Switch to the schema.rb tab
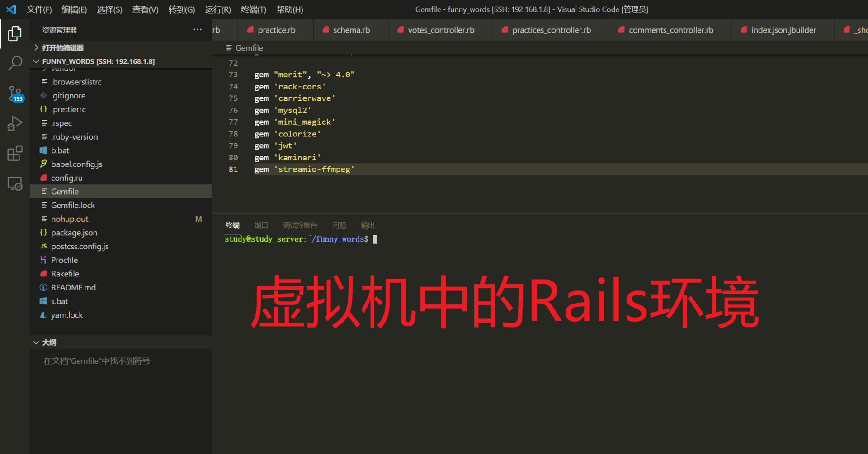This screenshot has width=868, height=454. (351, 30)
